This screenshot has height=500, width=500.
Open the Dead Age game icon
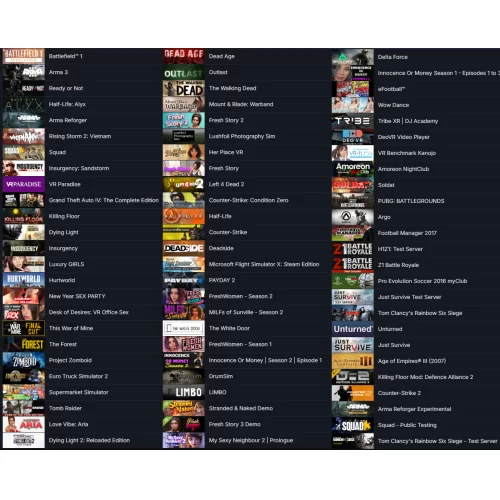click(x=184, y=56)
